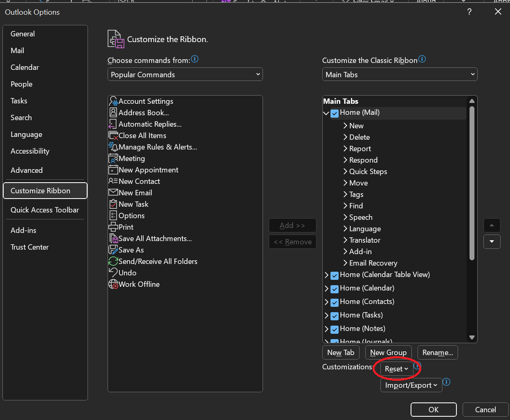
Task: Open the Quick Access Toolbar category
Action: coord(45,210)
